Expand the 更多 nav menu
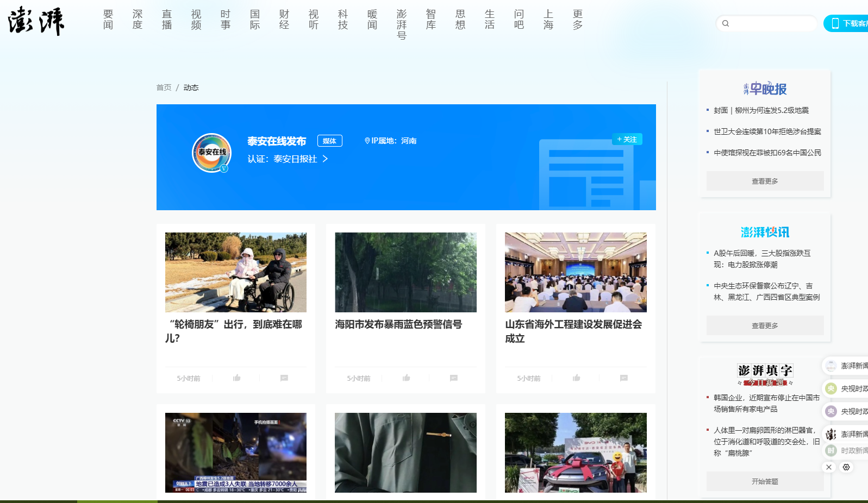Screen dimensions: 868x503 [578, 20]
